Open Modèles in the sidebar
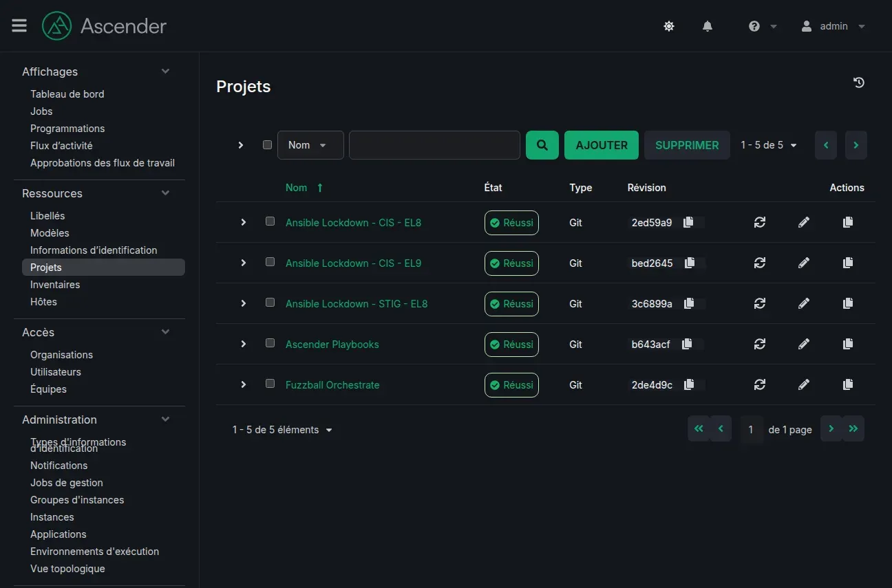 tap(50, 233)
